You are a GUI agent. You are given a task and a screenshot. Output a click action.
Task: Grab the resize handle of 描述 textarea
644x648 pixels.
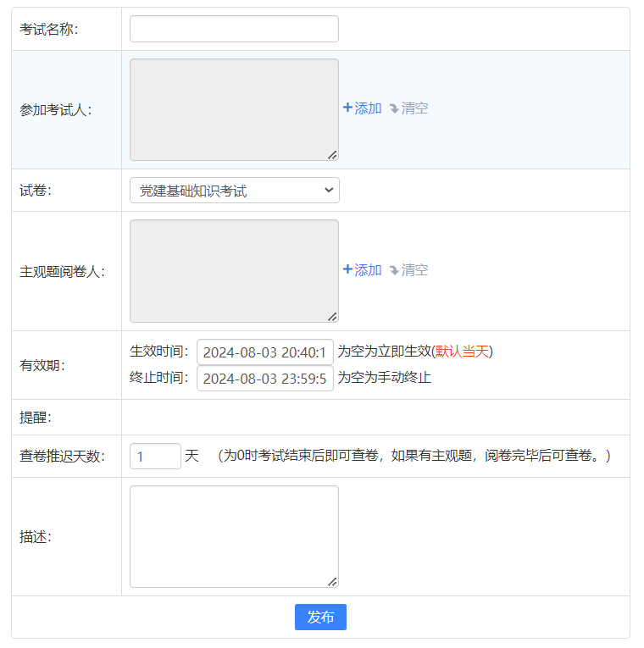click(x=332, y=582)
